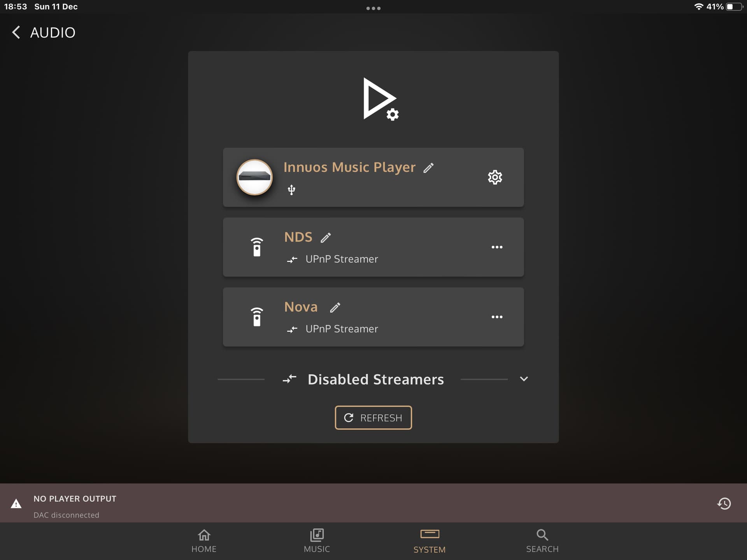Switch to the MUSIC tab
The height and width of the screenshot is (560, 747).
point(317,541)
